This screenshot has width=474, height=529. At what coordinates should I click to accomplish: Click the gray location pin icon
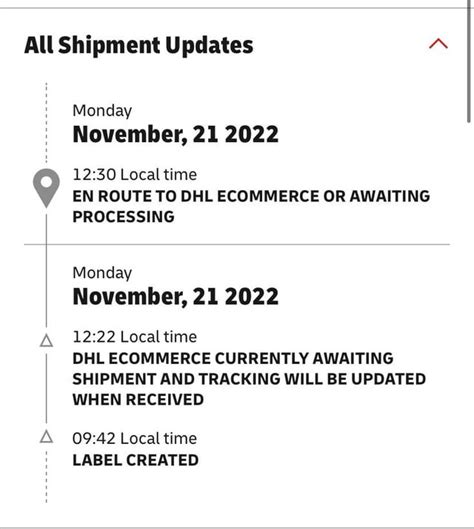[x=46, y=188]
